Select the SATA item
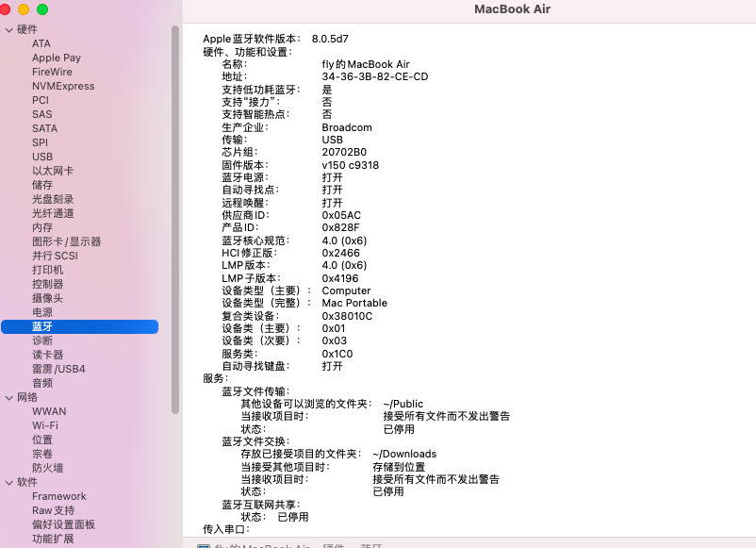 (45, 128)
